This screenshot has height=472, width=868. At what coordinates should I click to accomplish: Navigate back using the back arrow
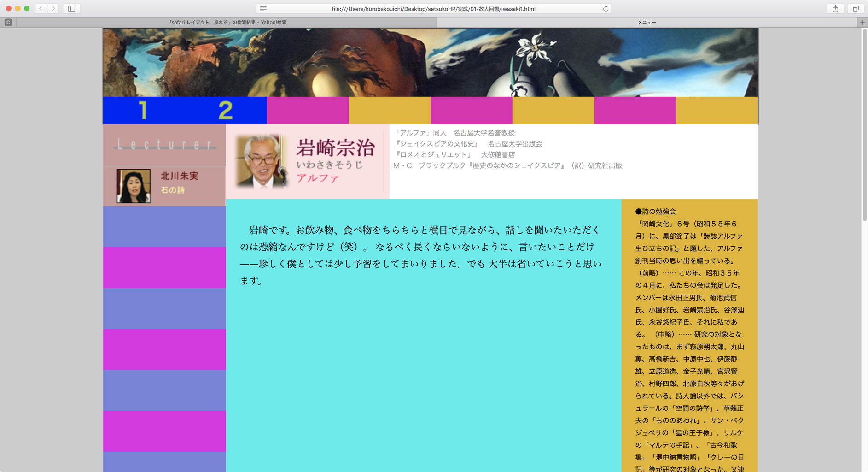pyautogui.click(x=41, y=8)
